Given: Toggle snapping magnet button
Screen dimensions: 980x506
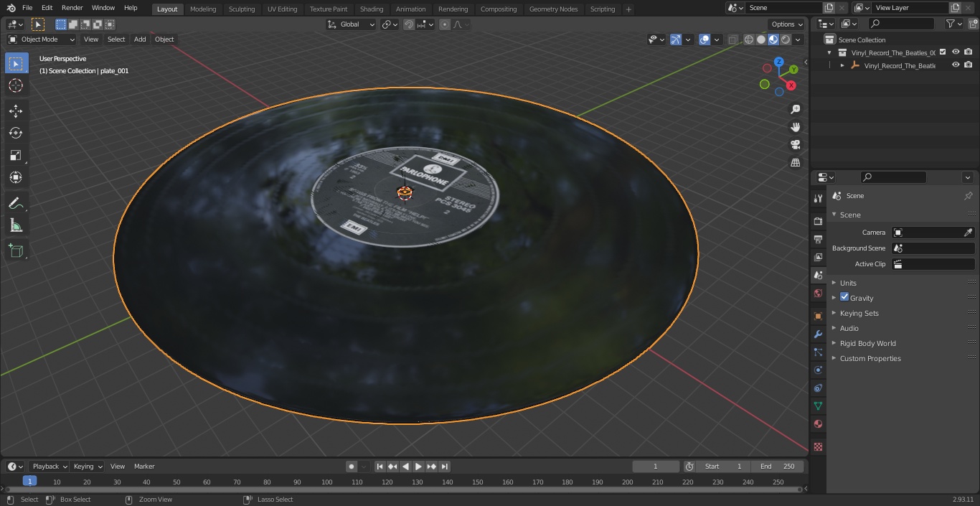Looking at the screenshot, I should (409, 24).
